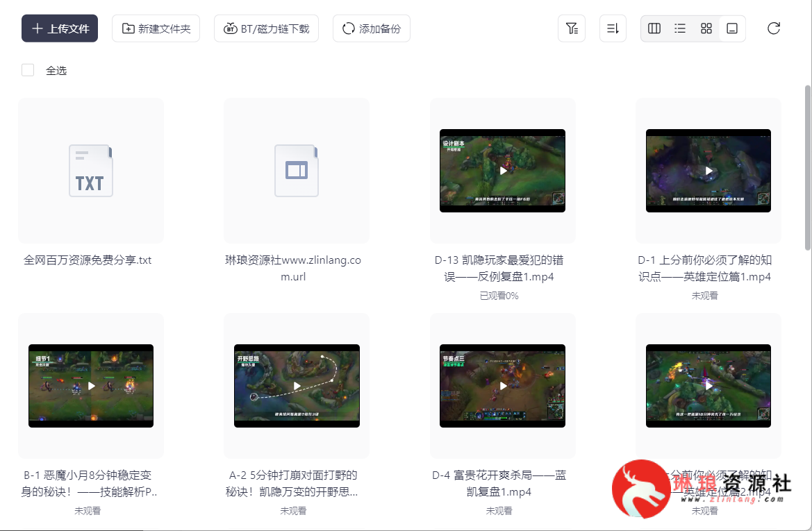
Task: Click file name D-1 上分前你必须了解的知识点
Action: click(705, 268)
